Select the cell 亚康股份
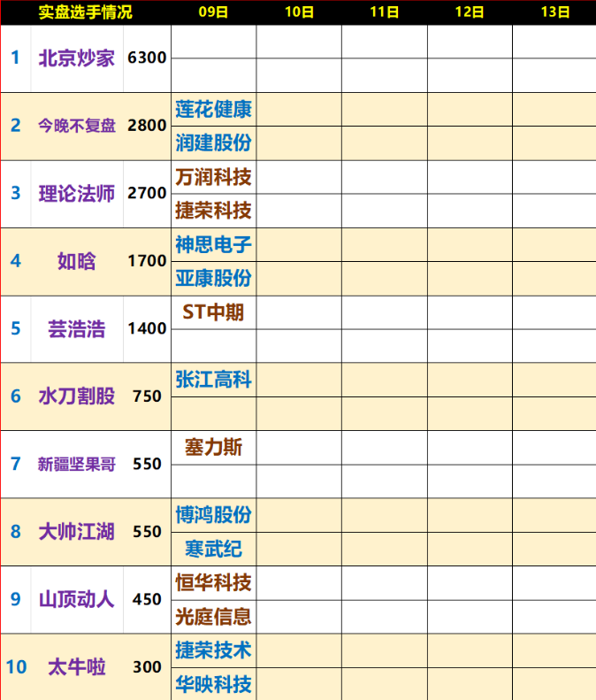The width and height of the screenshot is (596, 700). click(213, 279)
